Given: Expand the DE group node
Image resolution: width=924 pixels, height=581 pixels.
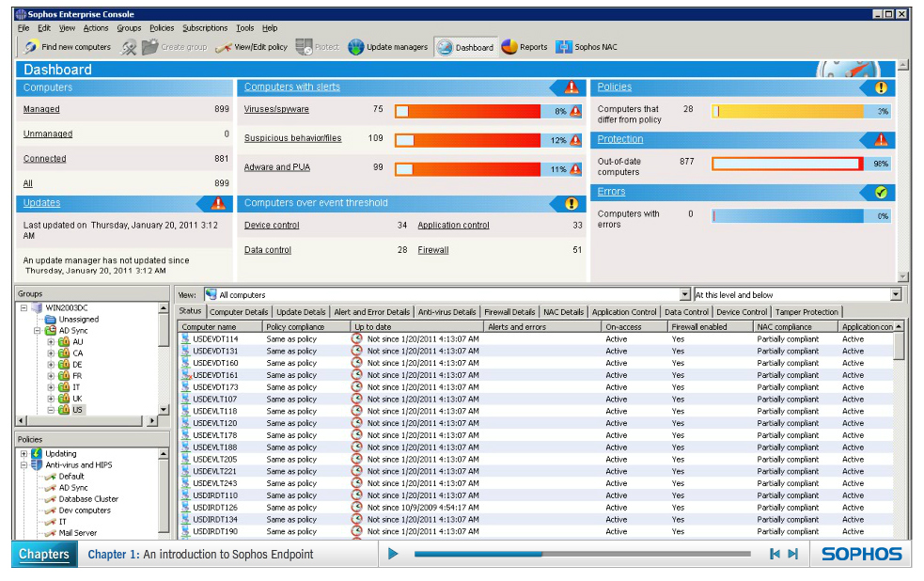Looking at the screenshot, I should (x=51, y=365).
